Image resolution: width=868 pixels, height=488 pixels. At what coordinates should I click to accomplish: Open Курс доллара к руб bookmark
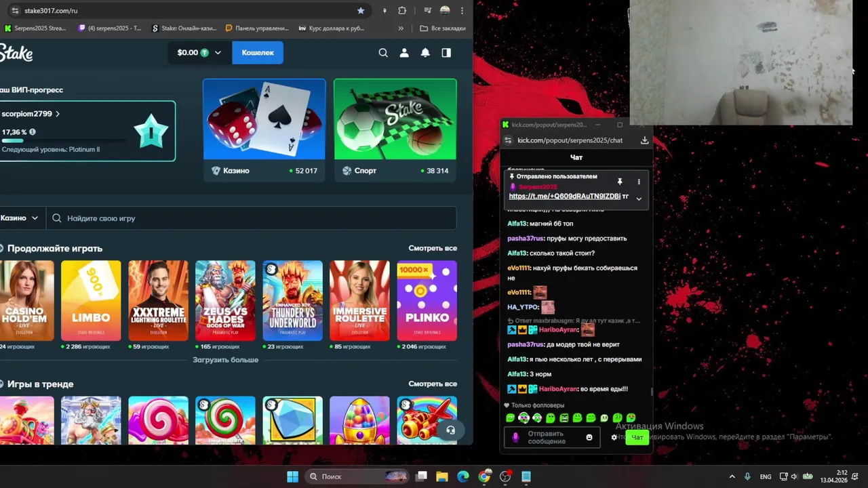(331, 28)
